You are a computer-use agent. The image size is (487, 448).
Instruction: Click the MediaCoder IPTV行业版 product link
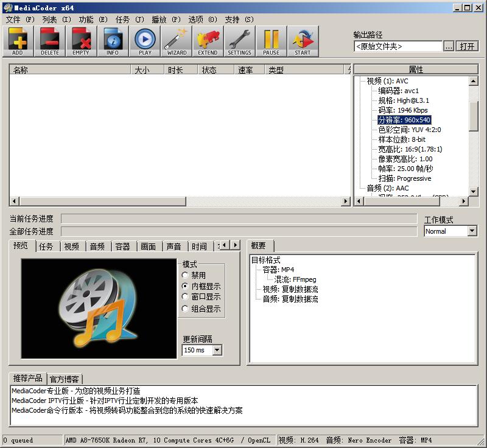pos(105,401)
